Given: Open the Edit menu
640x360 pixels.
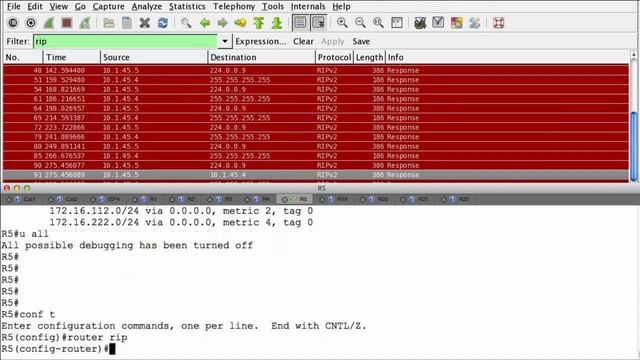Looking at the screenshot, I should click(35, 7).
